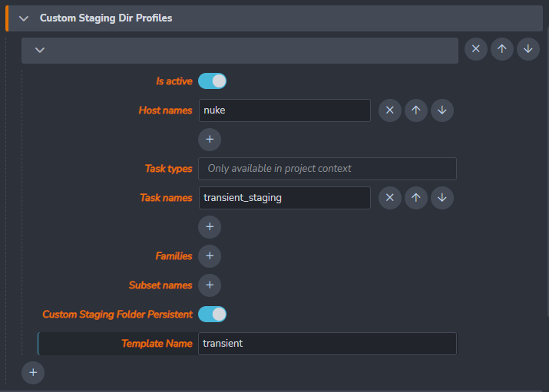
Task: Click the Template Name field with transient
Action: (x=327, y=344)
